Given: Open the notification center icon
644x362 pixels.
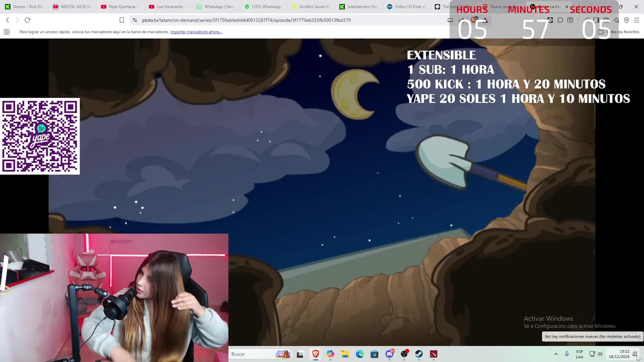Looking at the screenshot, I should click(x=635, y=354).
